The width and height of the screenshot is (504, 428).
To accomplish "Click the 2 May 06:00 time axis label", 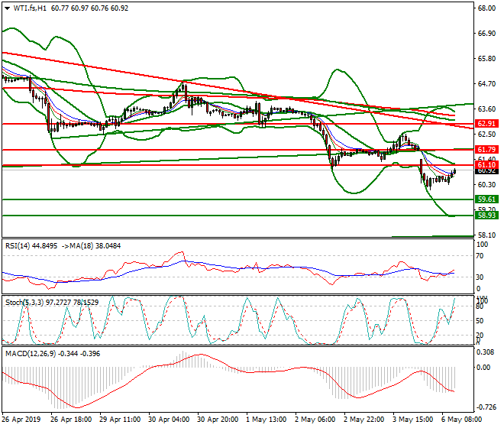I will 315,420.
